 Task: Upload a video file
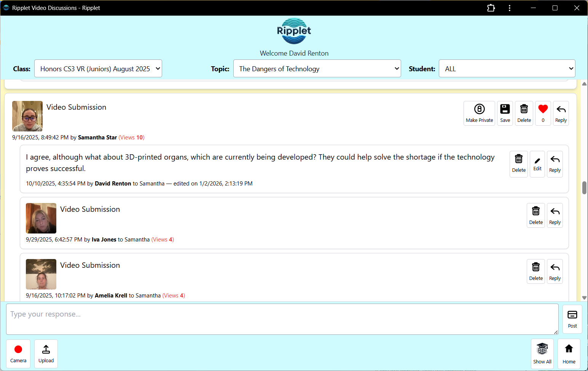[x=46, y=353]
